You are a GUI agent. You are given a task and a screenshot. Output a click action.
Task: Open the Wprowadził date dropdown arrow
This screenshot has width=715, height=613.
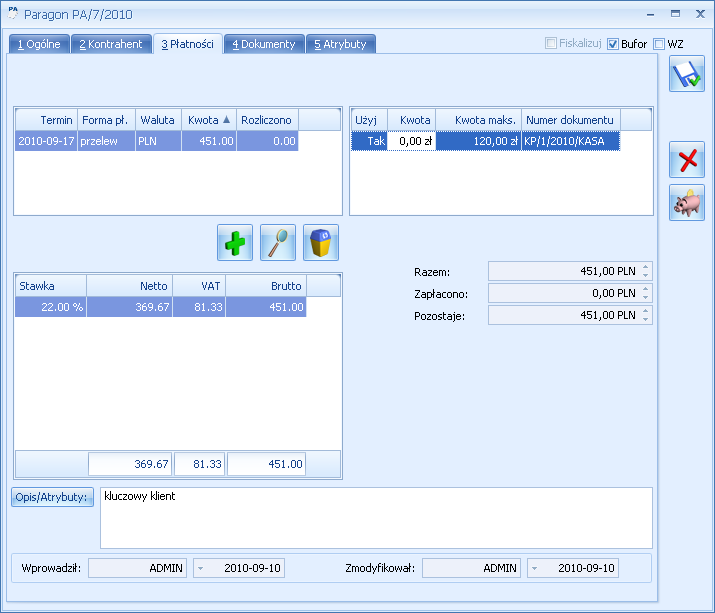coord(200,568)
